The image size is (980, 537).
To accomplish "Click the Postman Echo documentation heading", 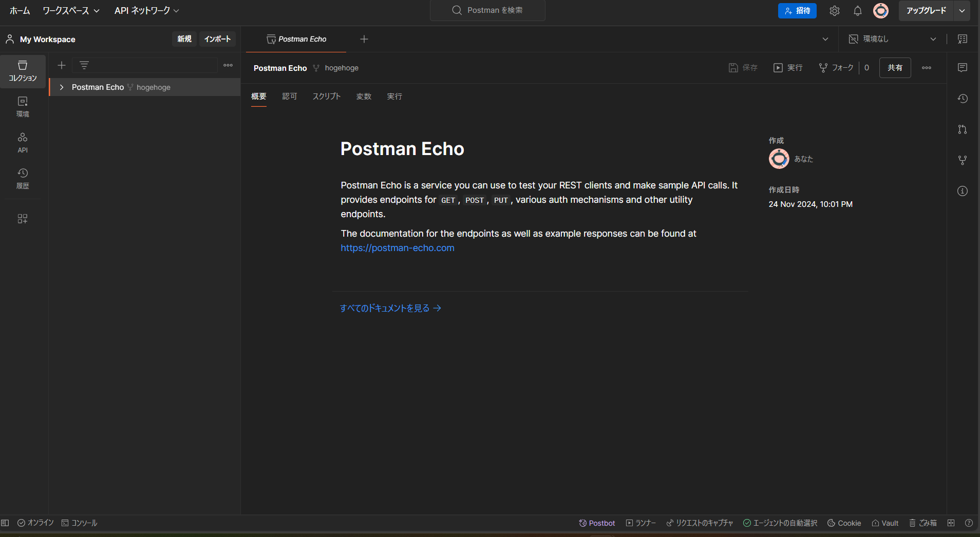I will tap(402, 149).
